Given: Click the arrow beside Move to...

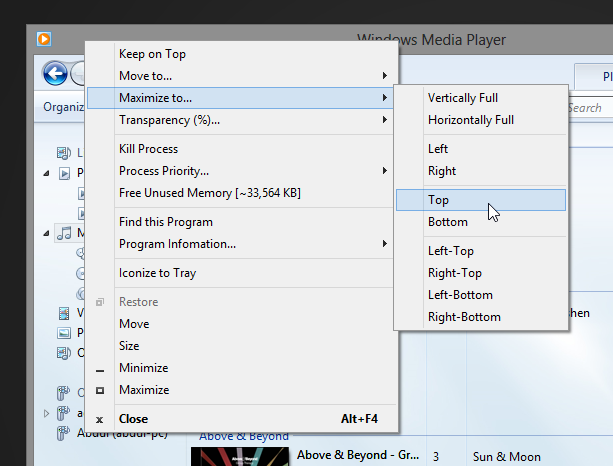Looking at the screenshot, I should [385, 75].
